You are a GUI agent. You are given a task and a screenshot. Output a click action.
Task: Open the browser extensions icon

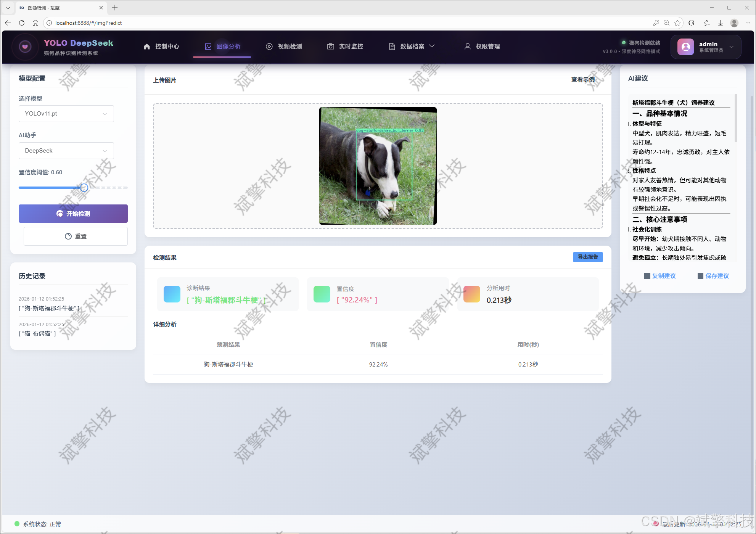coord(691,23)
